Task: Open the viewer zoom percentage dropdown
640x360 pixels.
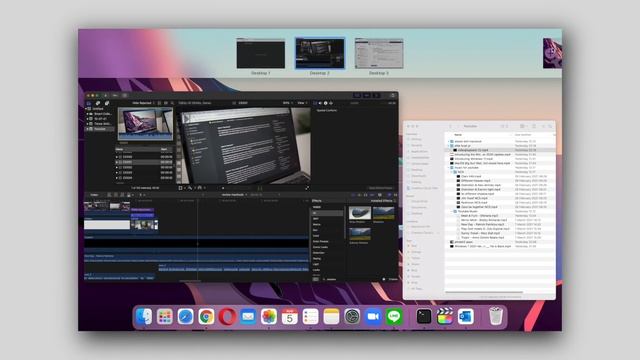Action: [x=287, y=103]
